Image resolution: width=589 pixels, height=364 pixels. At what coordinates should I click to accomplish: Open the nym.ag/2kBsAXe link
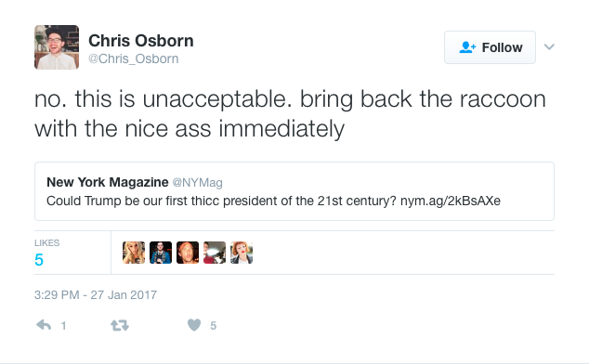(x=451, y=201)
